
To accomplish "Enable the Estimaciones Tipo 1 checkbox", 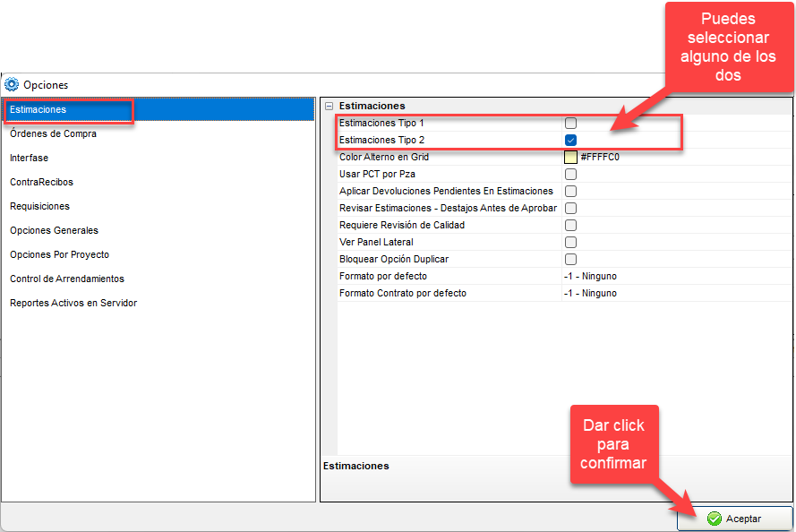I will tap(570, 123).
